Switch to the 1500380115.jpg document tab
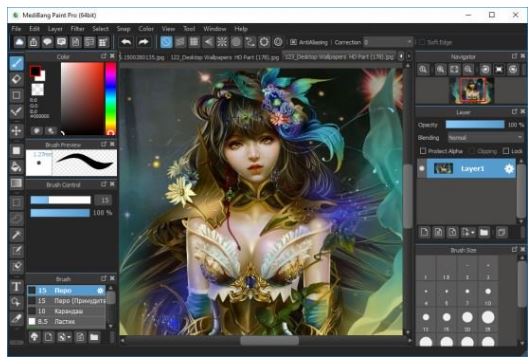The image size is (531, 364). pyautogui.click(x=143, y=57)
